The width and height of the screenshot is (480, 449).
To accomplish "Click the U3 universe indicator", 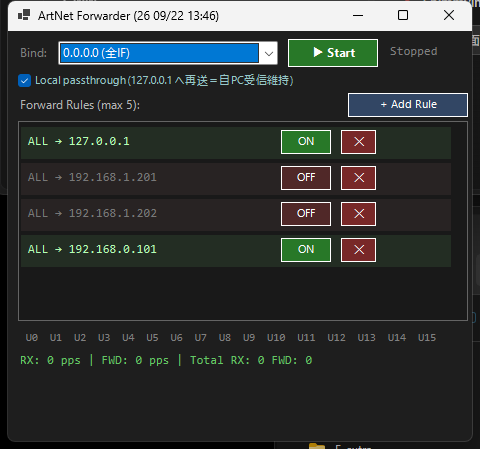I will pyautogui.click(x=104, y=338).
